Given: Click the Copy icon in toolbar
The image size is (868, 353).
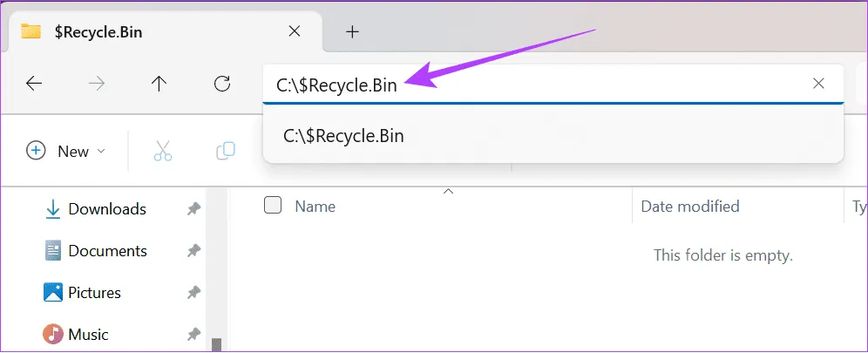Looking at the screenshot, I should point(226,151).
